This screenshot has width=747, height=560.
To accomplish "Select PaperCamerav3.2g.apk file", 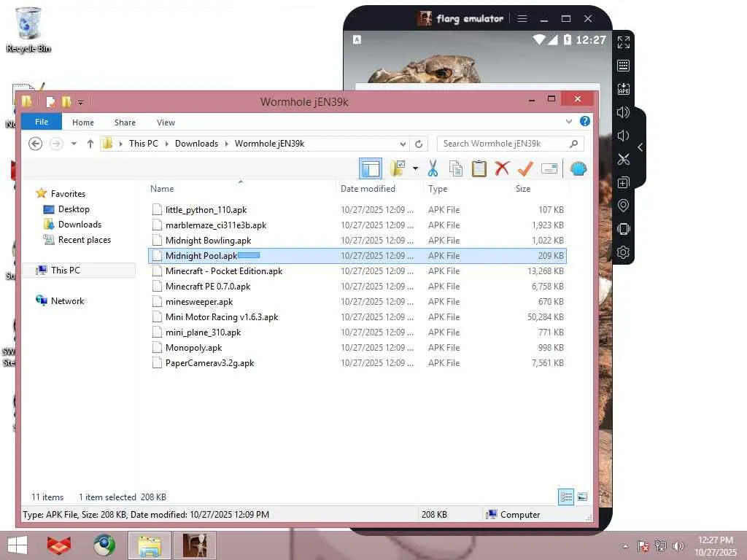I will 357,363.
